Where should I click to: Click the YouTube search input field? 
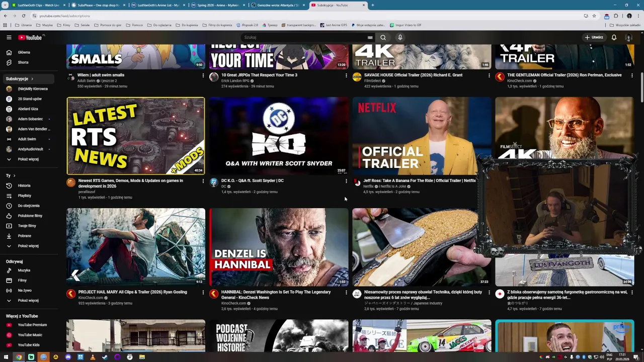pos(304,37)
